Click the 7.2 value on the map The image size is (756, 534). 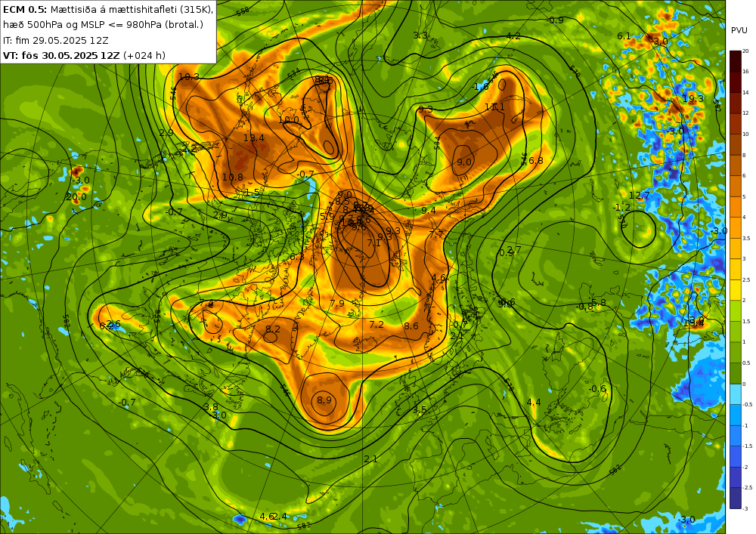[x=376, y=325]
